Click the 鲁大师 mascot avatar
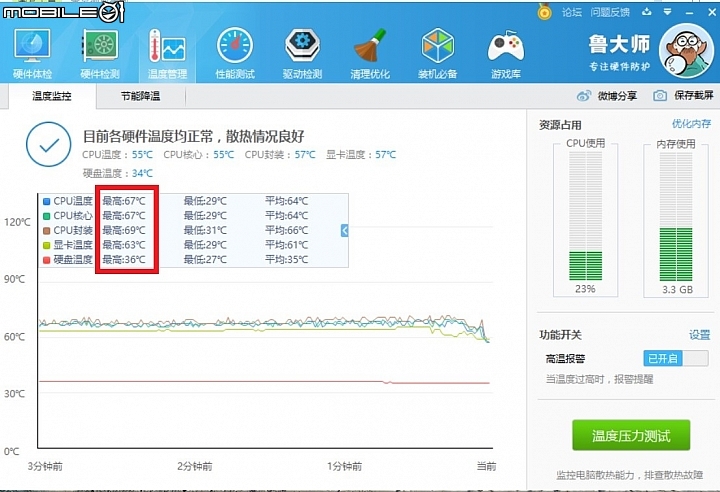The width and height of the screenshot is (720, 492). point(686,51)
